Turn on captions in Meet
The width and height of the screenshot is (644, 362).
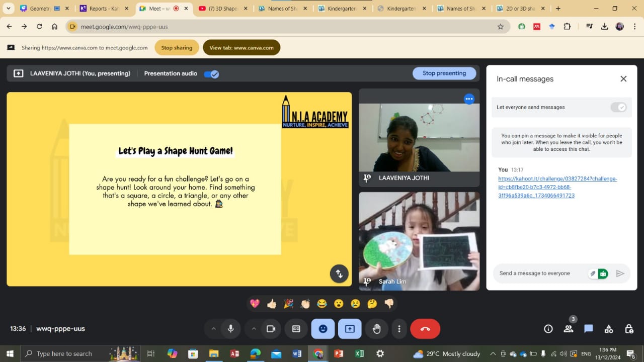296,329
